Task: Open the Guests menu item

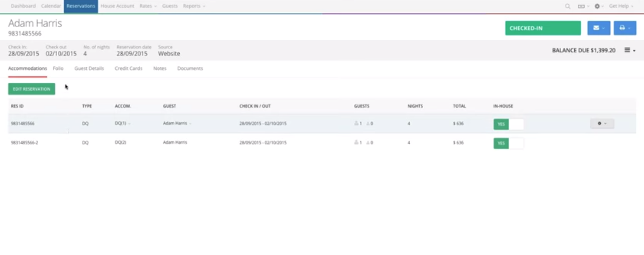Action: pos(170,6)
